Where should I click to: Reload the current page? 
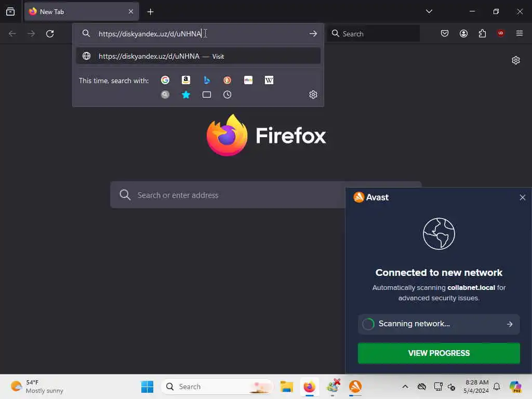point(50,34)
